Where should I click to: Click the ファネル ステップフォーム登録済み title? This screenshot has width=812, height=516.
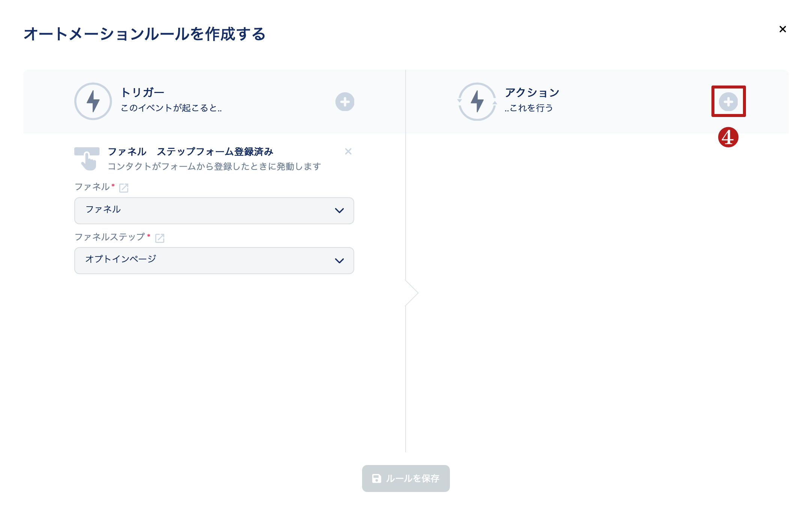191,151
